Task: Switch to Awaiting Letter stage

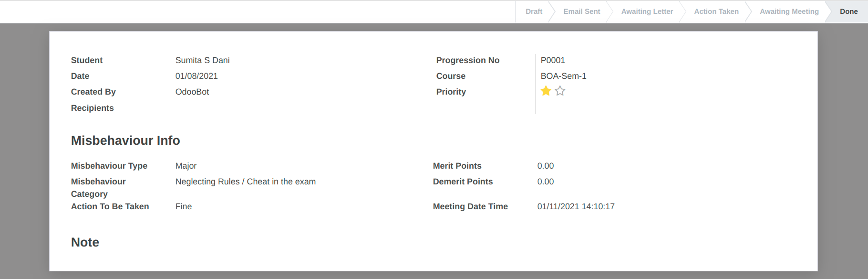Action: point(647,11)
